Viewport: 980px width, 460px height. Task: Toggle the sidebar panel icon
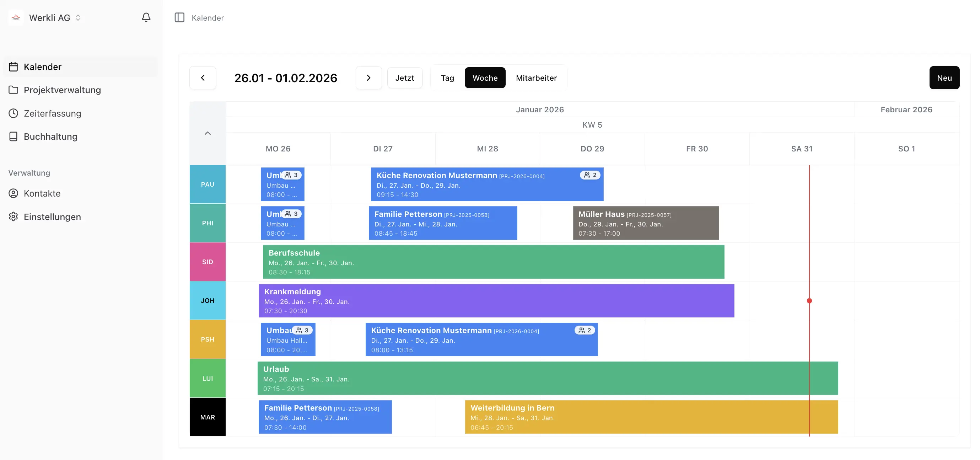coord(179,17)
